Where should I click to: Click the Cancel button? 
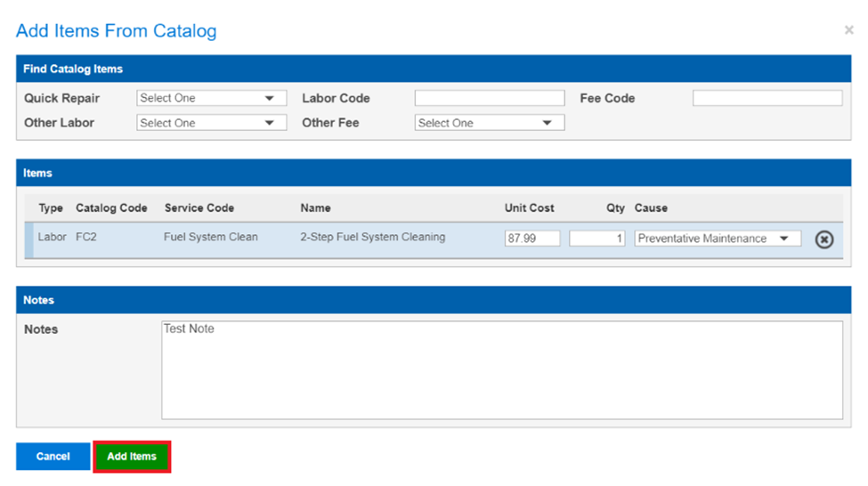(53, 456)
